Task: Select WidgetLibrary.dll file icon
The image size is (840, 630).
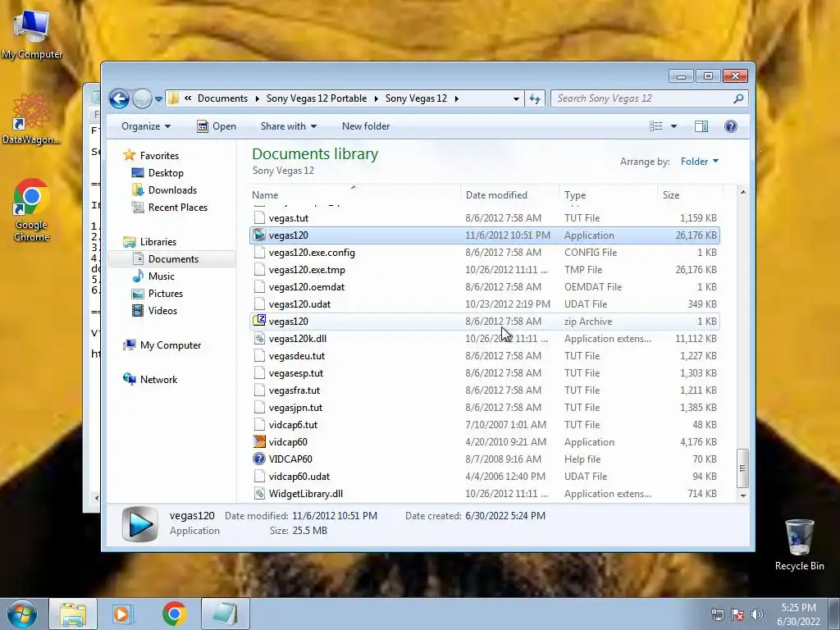Action: [259, 493]
